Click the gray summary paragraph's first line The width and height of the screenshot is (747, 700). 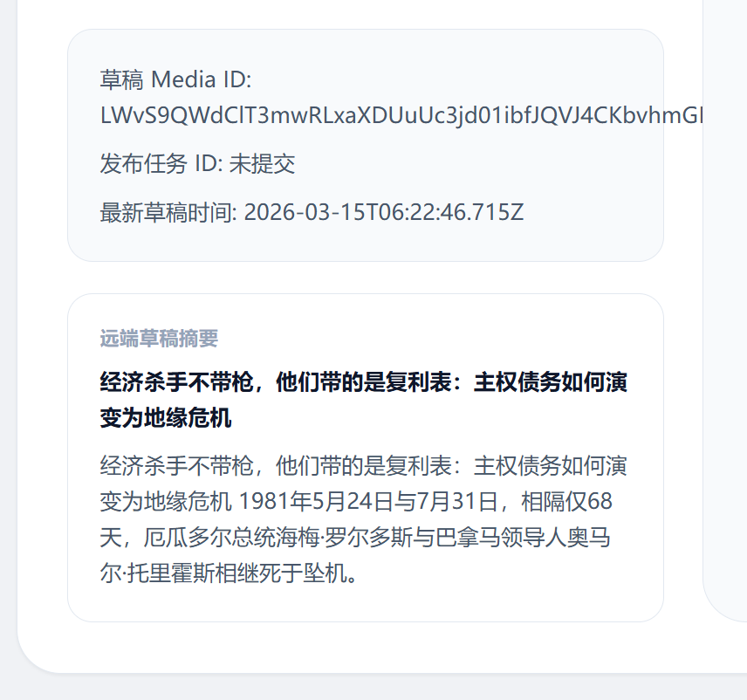click(364, 465)
